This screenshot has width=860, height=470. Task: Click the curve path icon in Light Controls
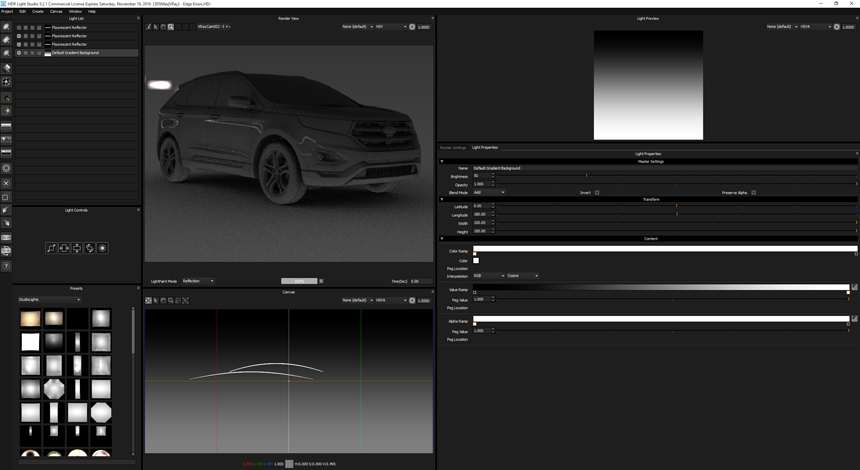tap(51, 248)
